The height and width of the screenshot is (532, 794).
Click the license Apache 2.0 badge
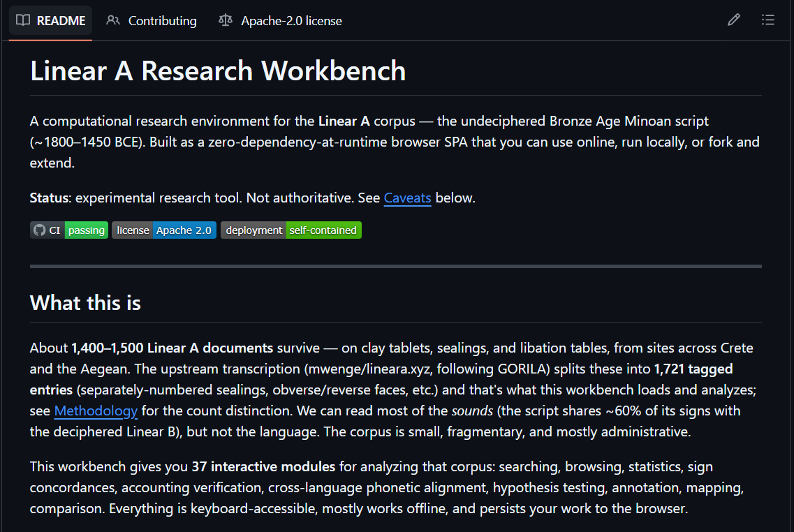click(x=164, y=230)
